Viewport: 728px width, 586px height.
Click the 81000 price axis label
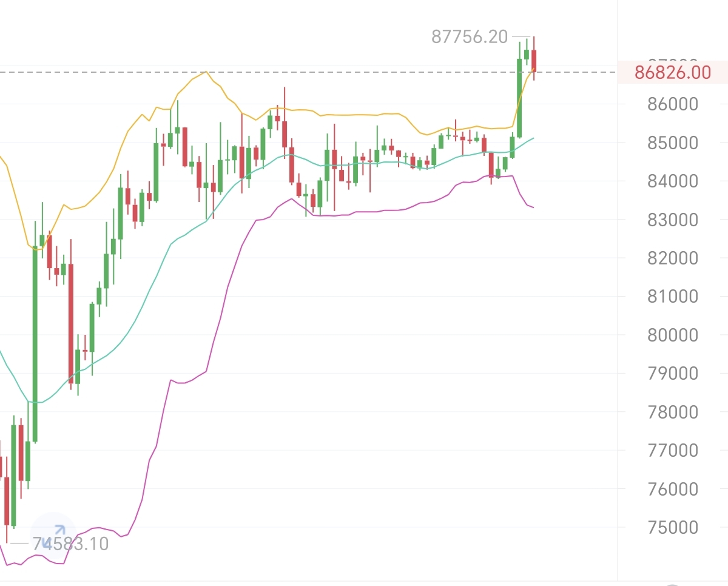point(673,297)
